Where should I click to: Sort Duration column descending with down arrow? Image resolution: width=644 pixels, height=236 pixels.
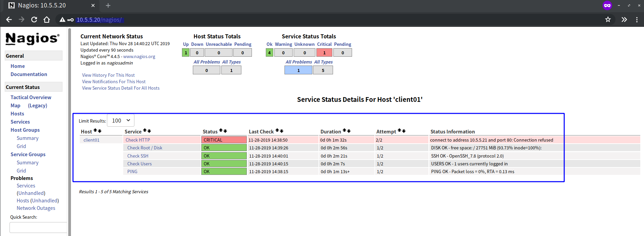[x=349, y=131]
